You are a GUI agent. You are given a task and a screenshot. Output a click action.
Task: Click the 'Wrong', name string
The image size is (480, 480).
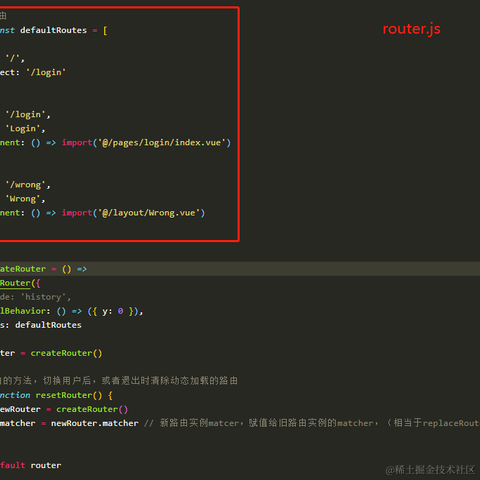25,199
